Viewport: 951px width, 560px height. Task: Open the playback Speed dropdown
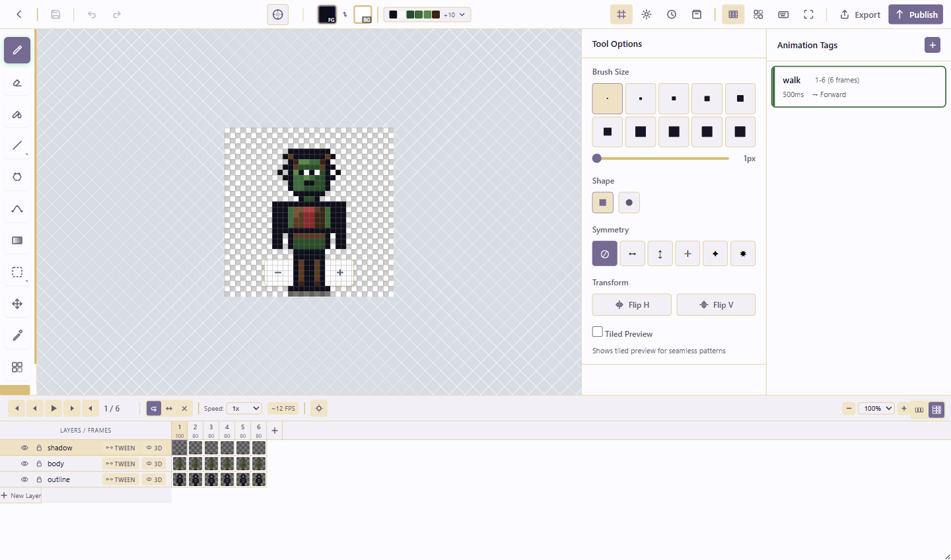pos(244,408)
